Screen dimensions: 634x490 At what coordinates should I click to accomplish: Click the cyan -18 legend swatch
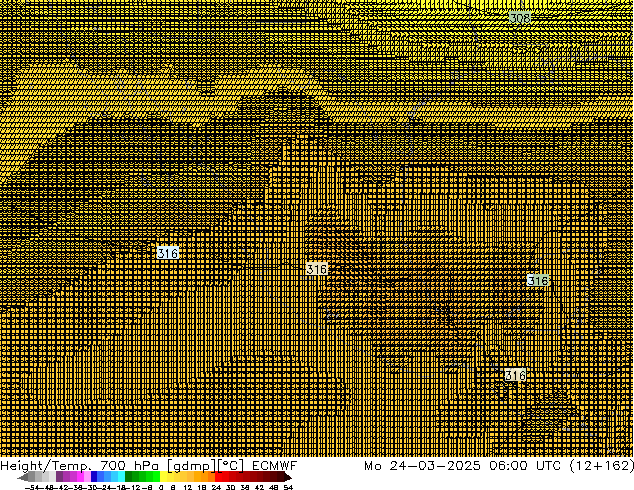coord(121,476)
